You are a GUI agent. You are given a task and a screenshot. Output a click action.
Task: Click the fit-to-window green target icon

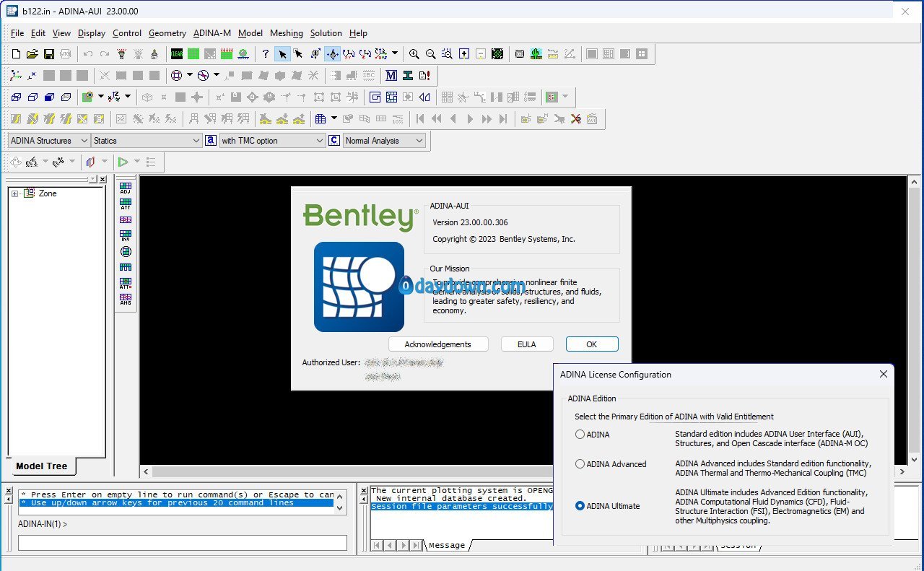tap(497, 54)
